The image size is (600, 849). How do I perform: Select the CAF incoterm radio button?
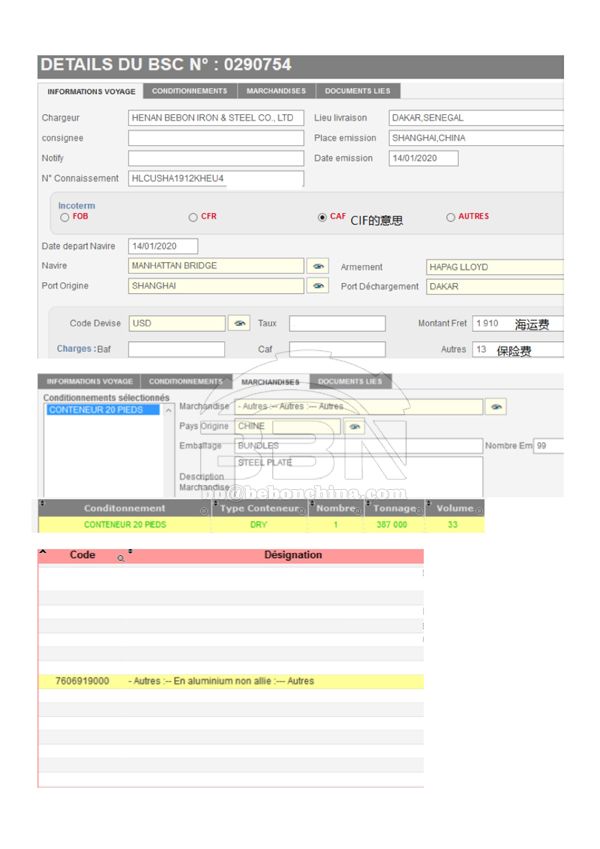coord(322,217)
